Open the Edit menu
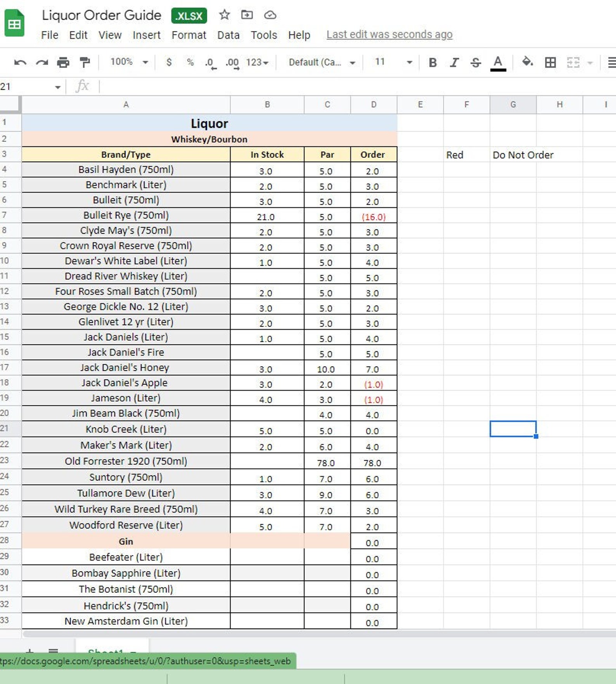This screenshot has height=684, width=616. pyautogui.click(x=78, y=35)
